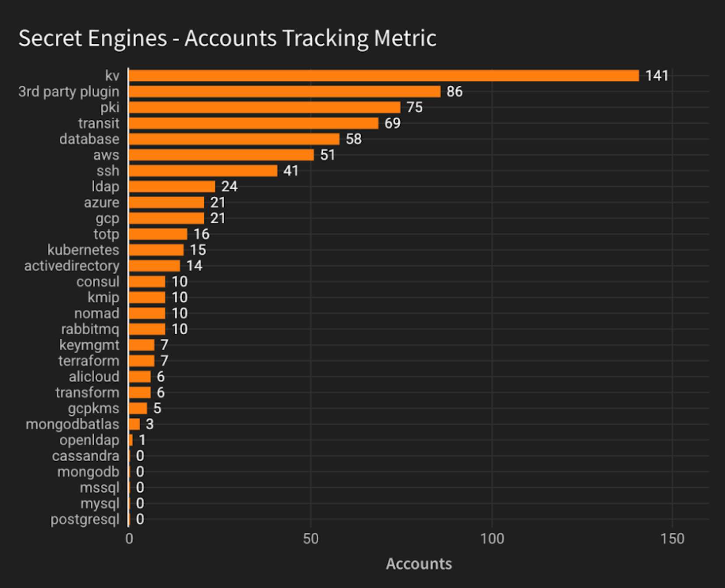Click the ssh bar
This screenshot has width=725, height=588.
point(203,171)
